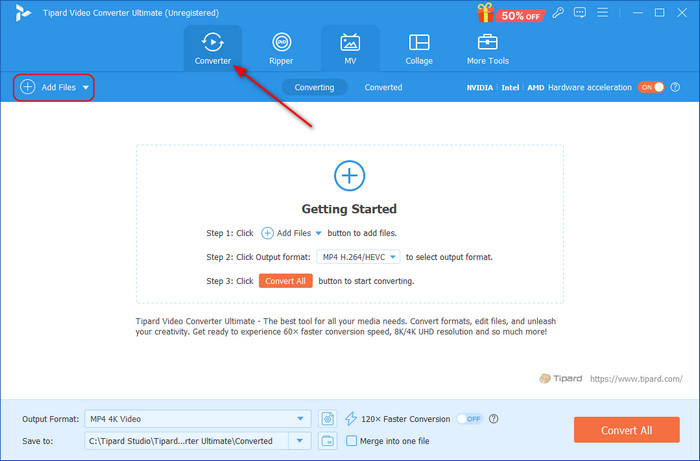Click the AMD label
700x461 pixels.
tap(535, 87)
